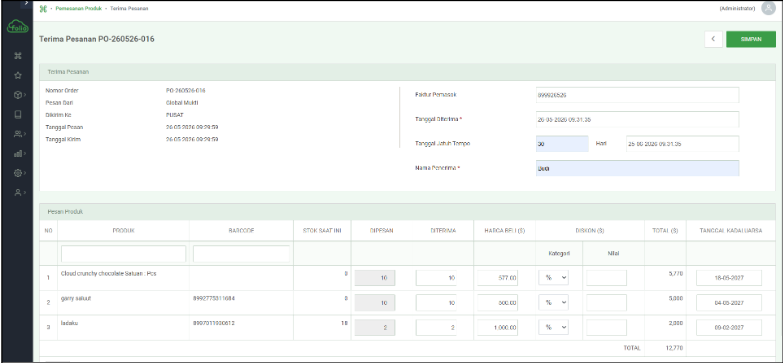Open the star favorites icon in sidebar
783x363 pixels.
[x=17, y=75]
